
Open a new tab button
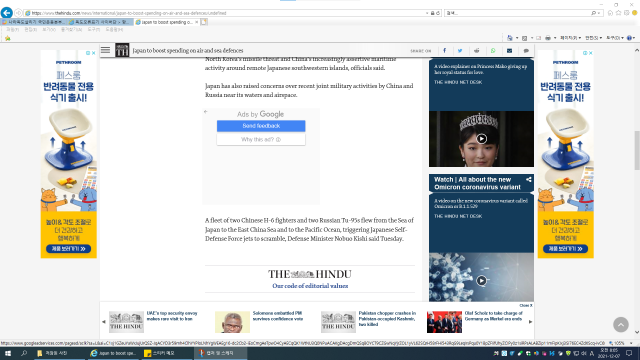(204, 22)
